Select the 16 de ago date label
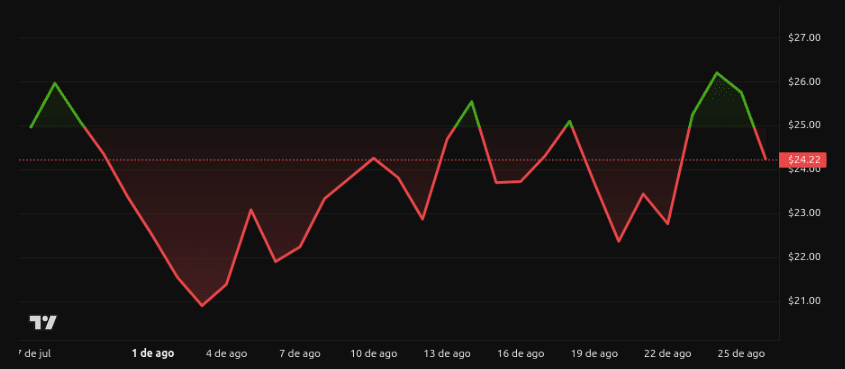The image size is (845, 369). point(521,354)
